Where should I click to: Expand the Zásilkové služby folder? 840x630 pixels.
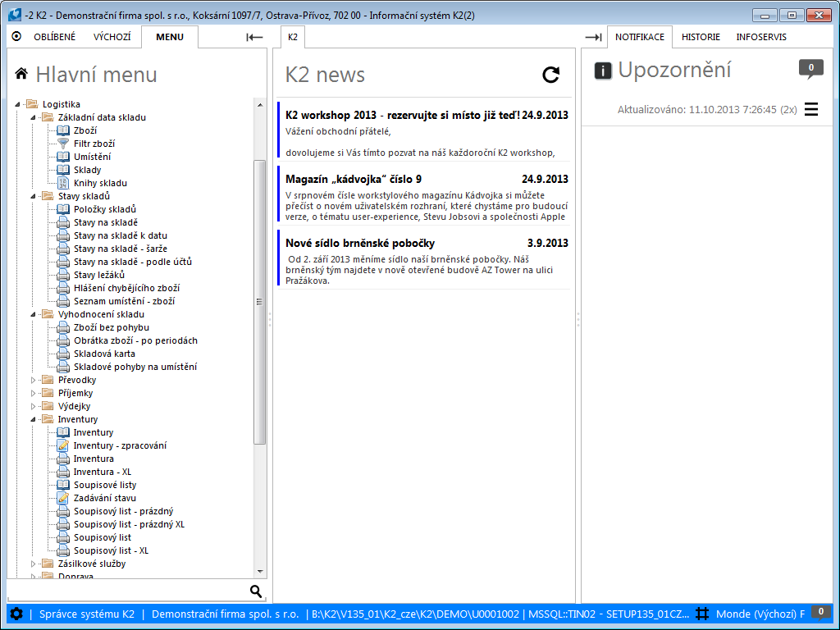click(33, 564)
